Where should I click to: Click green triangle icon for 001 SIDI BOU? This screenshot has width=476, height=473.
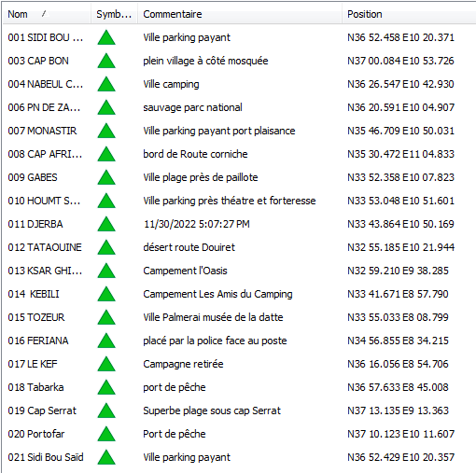coord(106,37)
